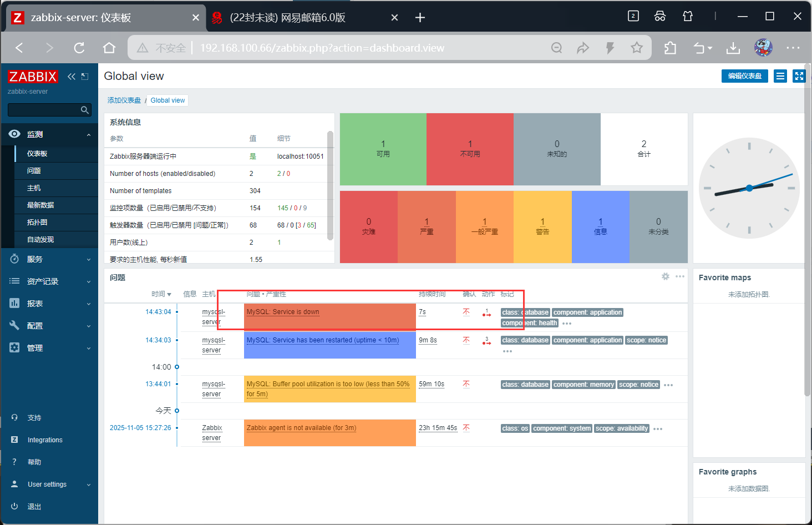Click the ZABBIX logo in sidebar
This screenshot has height=525, width=812.
(x=33, y=77)
